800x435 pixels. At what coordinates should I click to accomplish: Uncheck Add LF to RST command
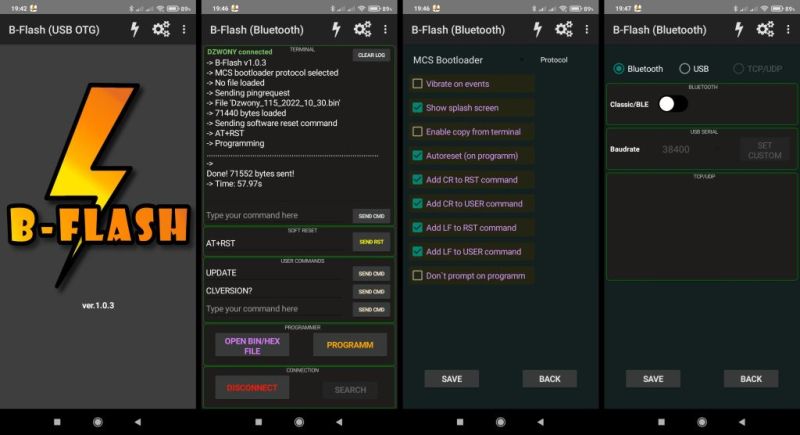tap(417, 227)
